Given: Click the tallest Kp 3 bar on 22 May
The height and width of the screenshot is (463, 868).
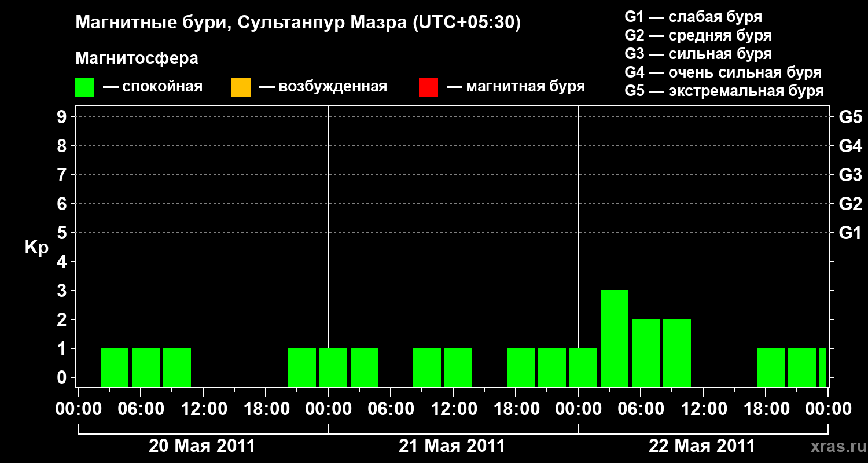Looking at the screenshot, I should click(x=615, y=338).
